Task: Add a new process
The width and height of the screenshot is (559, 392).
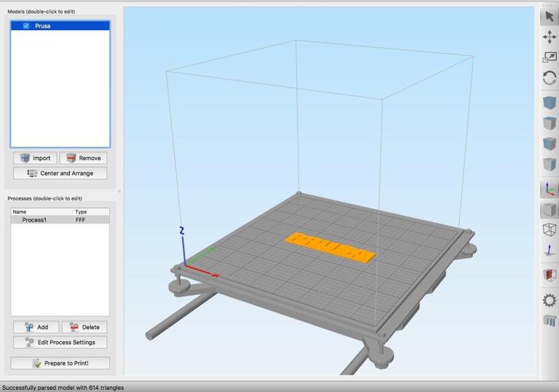Action: tap(36, 327)
